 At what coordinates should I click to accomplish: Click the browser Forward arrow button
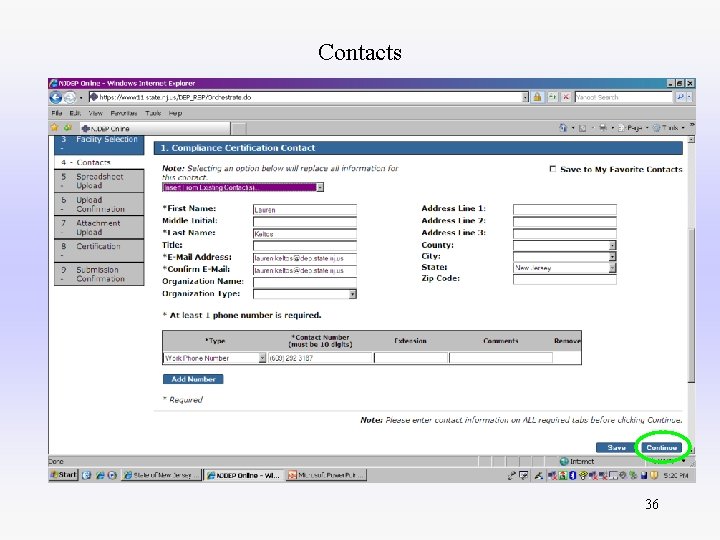click(x=69, y=97)
